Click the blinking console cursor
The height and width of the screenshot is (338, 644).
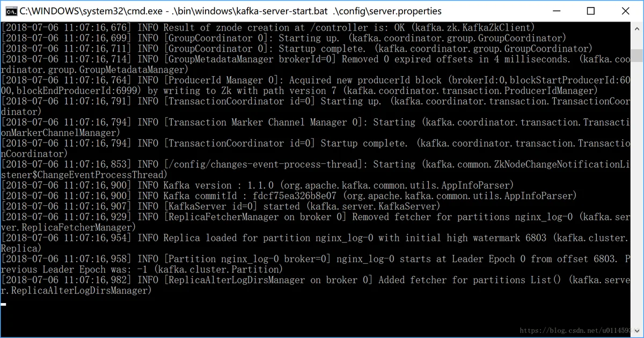tap(4, 304)
